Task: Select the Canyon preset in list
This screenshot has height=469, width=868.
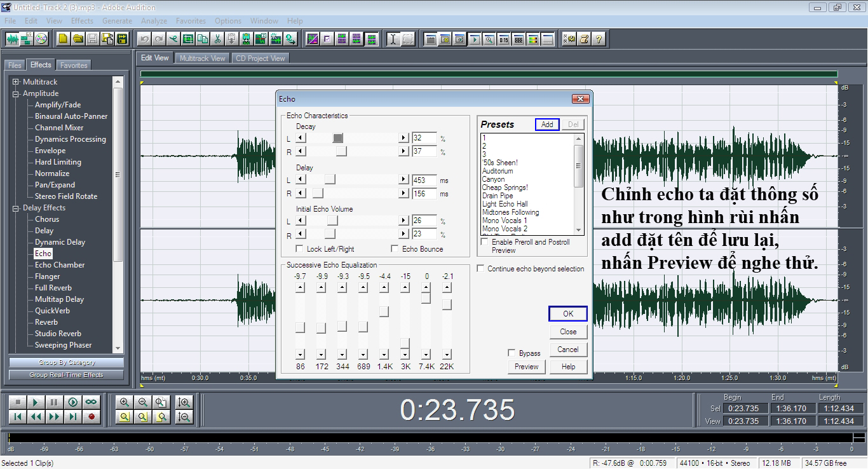Action: click(x=493, y=179)
